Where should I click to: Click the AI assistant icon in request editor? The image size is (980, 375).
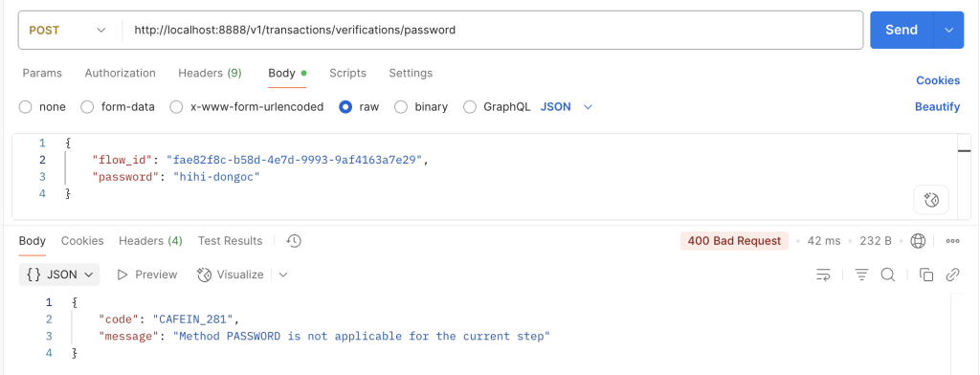tap(930, 200)
